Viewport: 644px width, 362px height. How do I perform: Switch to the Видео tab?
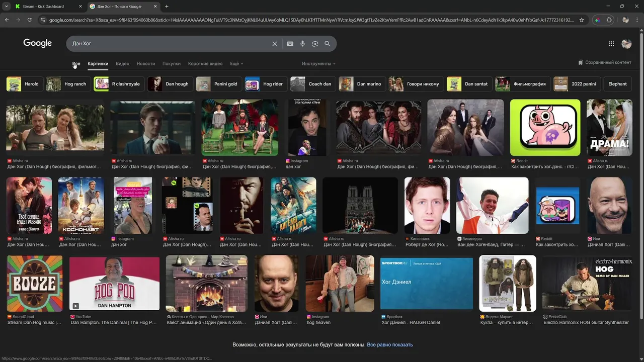pyautogui.click(x=122, y=64)
